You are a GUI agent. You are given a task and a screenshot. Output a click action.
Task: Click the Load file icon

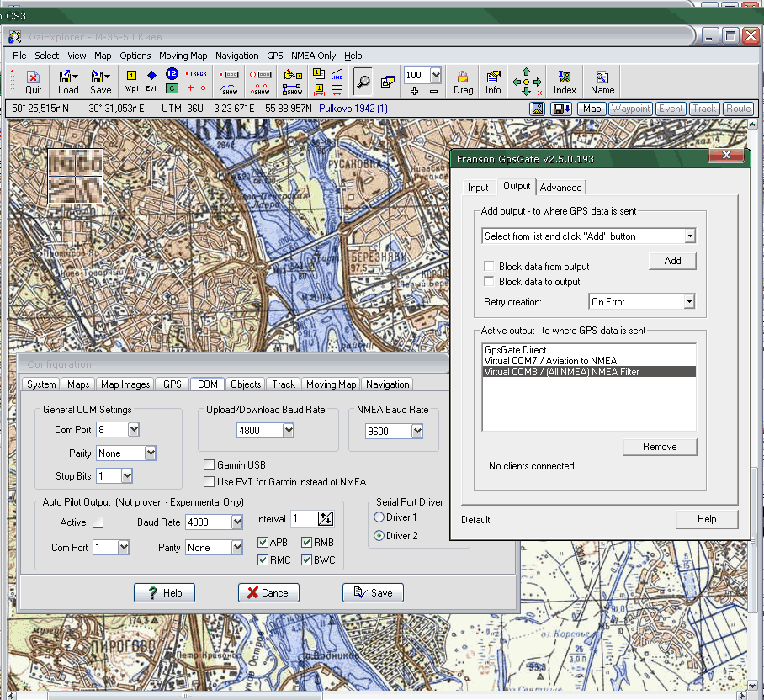[67, 82]
